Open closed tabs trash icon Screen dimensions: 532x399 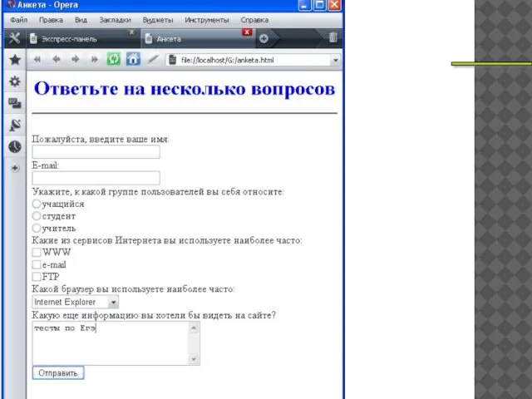333,38
